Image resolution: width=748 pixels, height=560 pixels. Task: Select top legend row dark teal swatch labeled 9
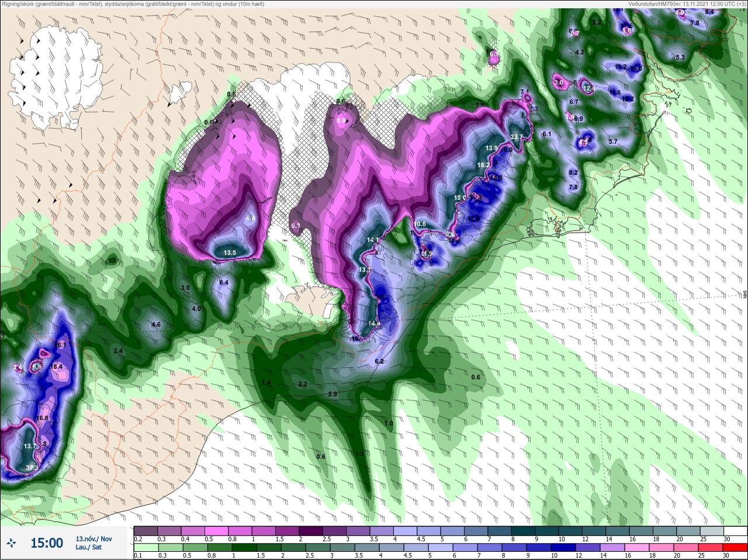[547, 531]
